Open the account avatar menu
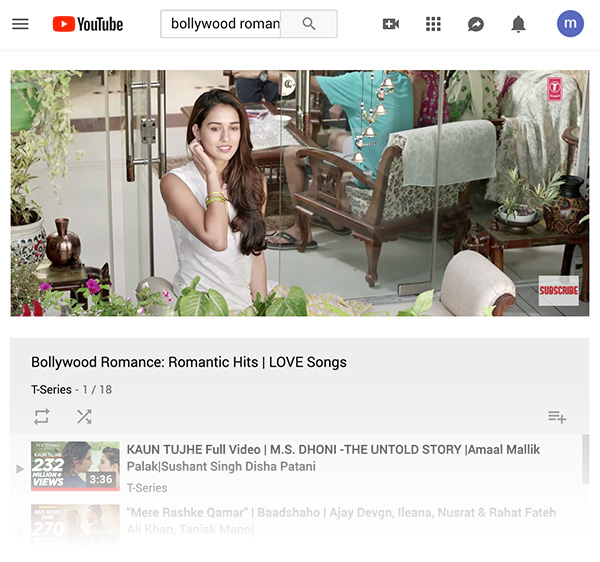 [570, 23]
